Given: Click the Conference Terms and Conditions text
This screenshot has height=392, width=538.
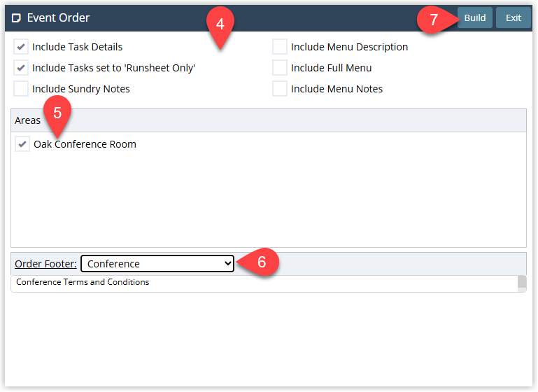Looking at the screenshot, I should (83, 282).
